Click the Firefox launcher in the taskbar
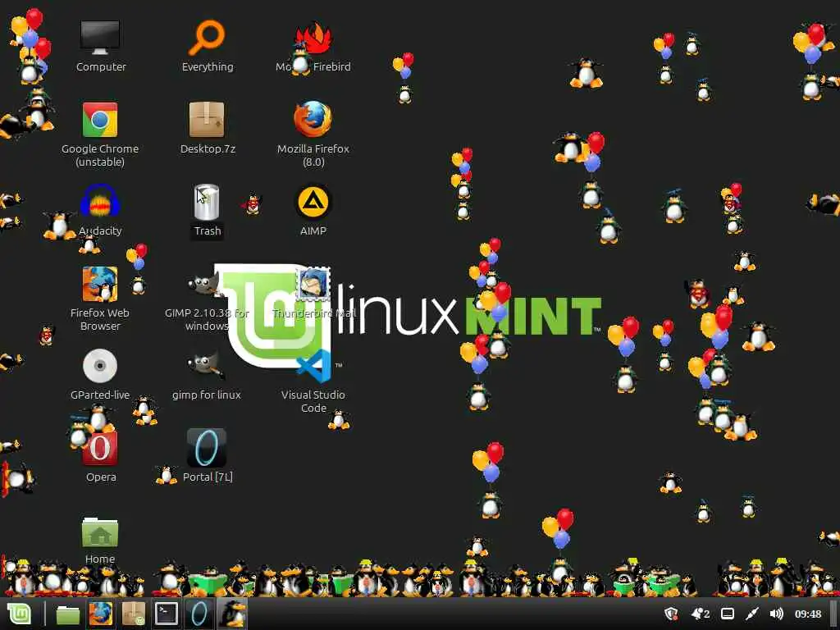The width and height of the screenshot is (840, 630). pos(101,614)
